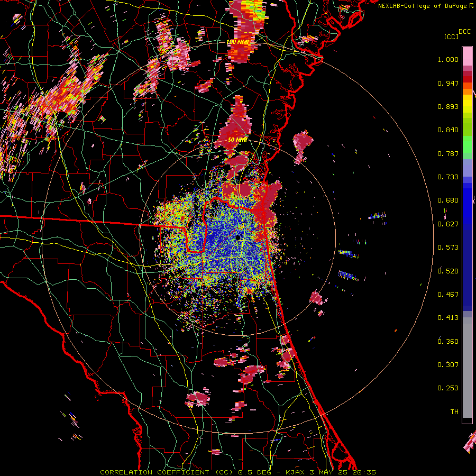Click the 0.467 scale label

point(448,294)
